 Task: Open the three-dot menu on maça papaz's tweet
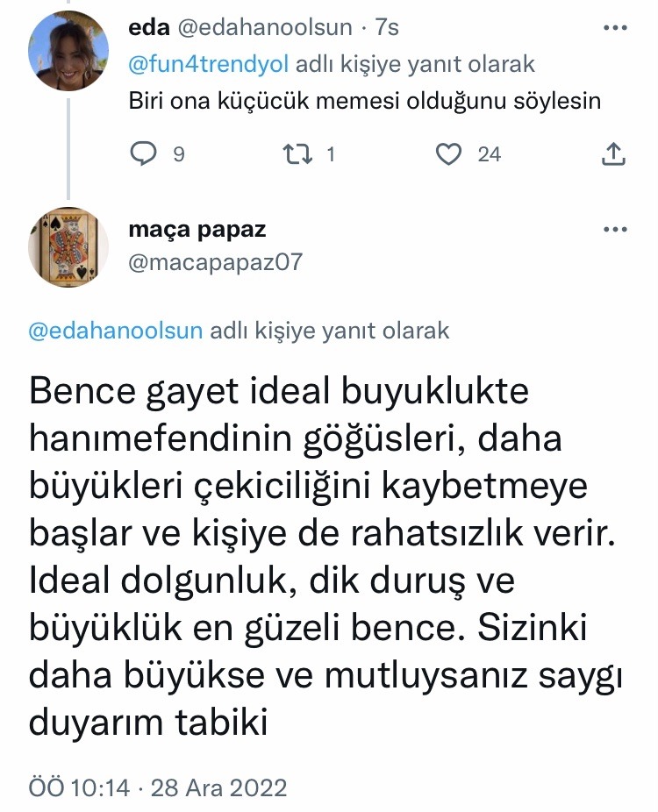[x=616, y=230]
